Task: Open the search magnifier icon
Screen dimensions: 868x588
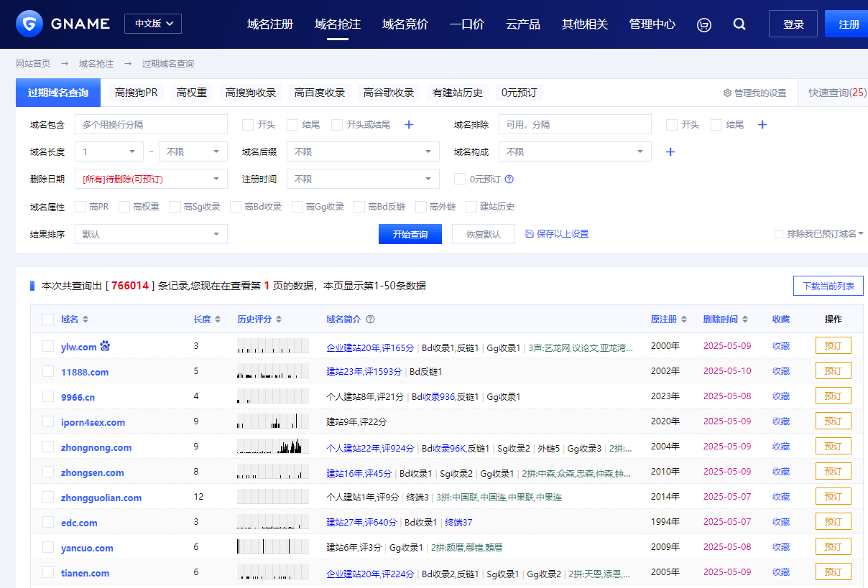Action: [739, 24]
